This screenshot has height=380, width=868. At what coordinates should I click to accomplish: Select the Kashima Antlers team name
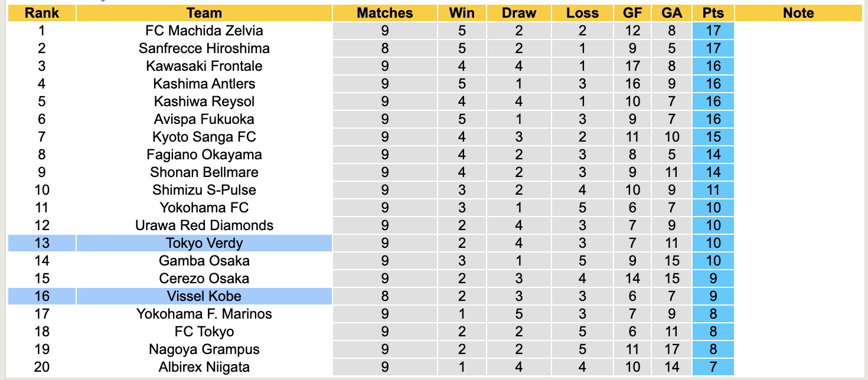204,84
